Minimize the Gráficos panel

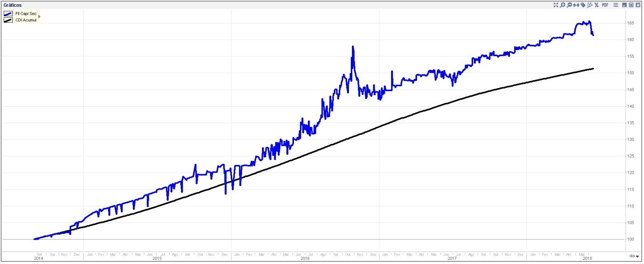(x=624, y=5)
